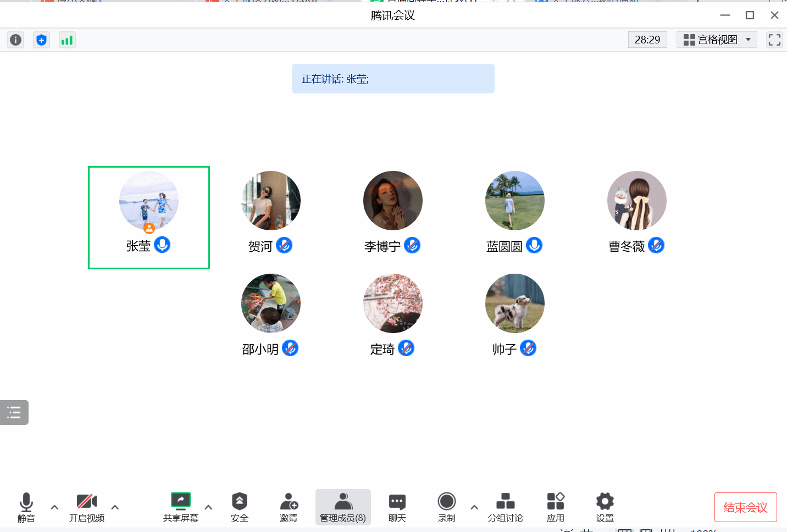Toggle 贺河's muted microphone icon
The height and width of the screenshot is (532, 787).
click(x=284, y=245)
